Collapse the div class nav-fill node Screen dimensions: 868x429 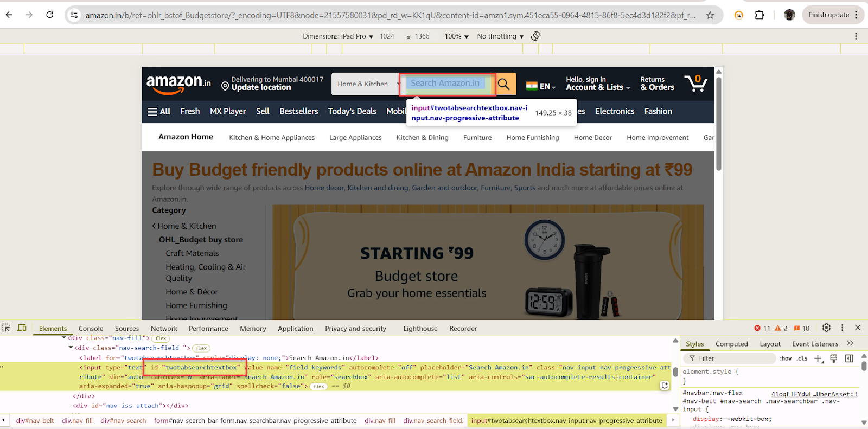click(x=65, y=338)
